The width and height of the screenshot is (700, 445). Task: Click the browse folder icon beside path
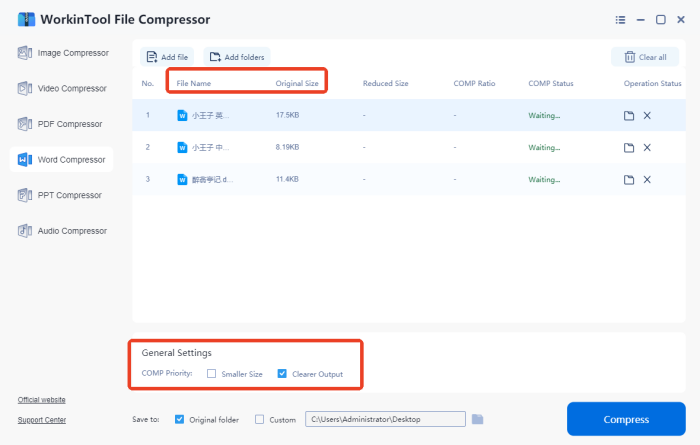[478, 419]
